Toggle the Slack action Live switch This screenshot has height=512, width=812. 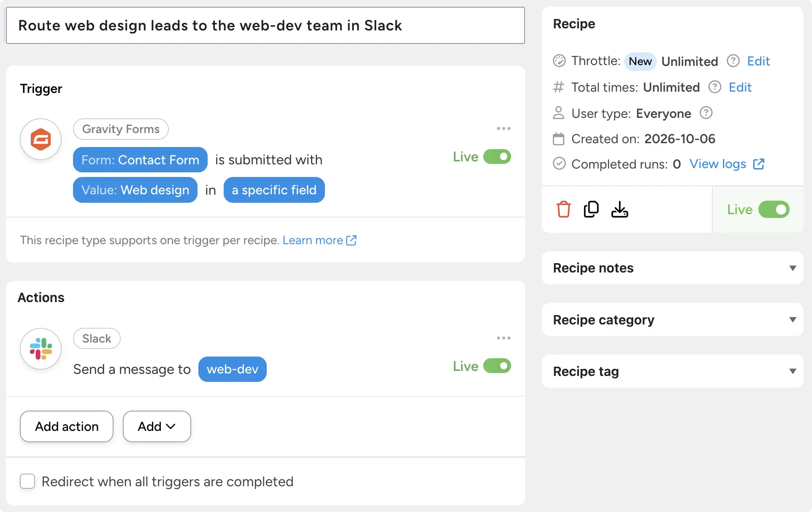click(497, 366)
